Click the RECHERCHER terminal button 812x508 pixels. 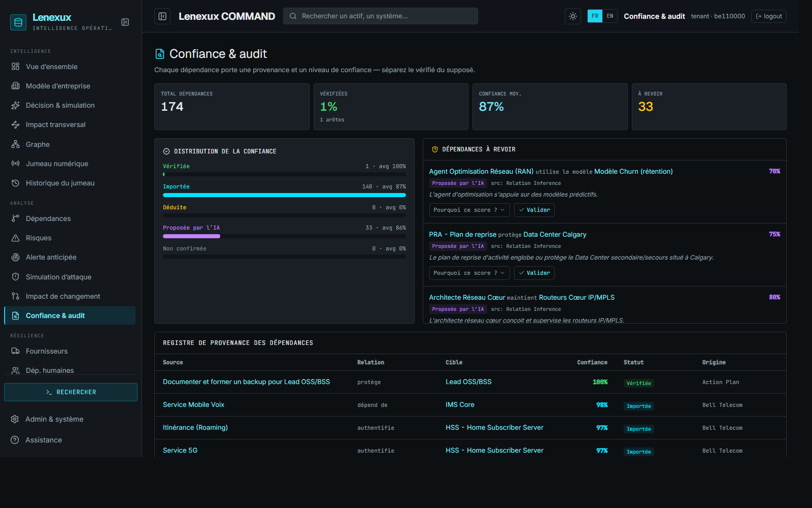71,392
